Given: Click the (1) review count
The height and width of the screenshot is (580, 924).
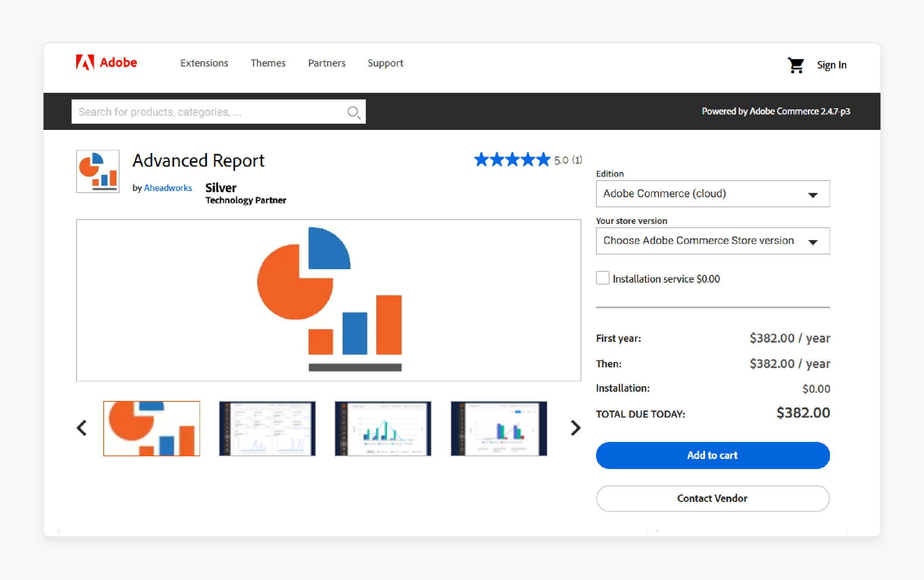Looking at the screenshot, I should point(577,160).
